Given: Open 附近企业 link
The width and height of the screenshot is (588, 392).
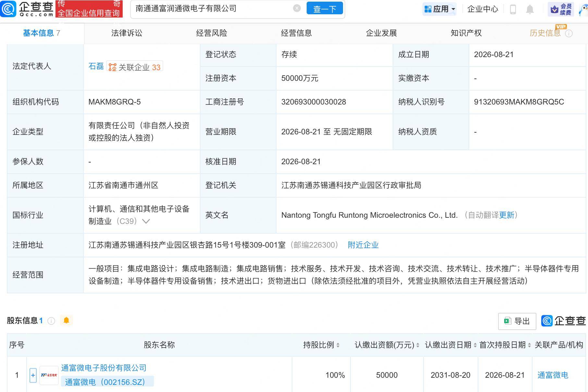Looking at the screenshot, I should coord(363,245).
